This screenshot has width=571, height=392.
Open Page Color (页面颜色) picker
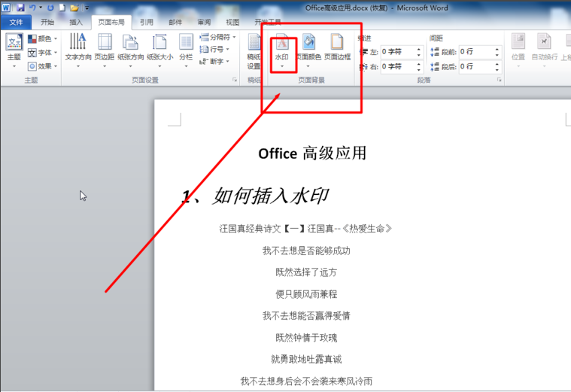coord(308,51)
